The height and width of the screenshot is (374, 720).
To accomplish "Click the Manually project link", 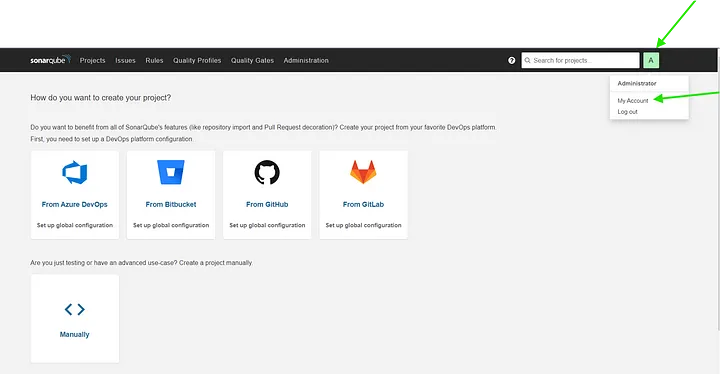I will [74, 334].
